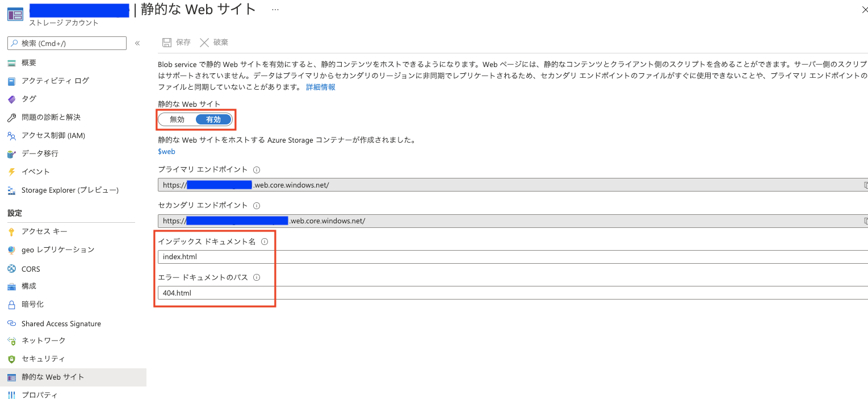Copy the primary endpoint URL
This screenshot has width=868, height=399.
coord(865,185)
